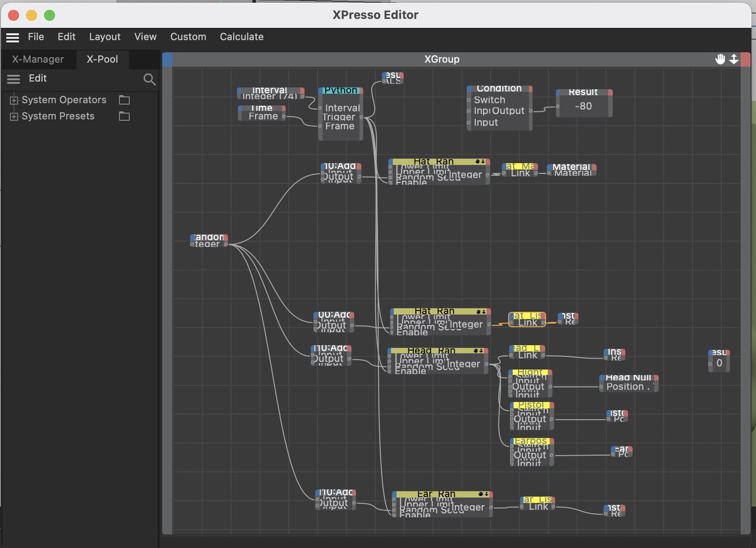
Task: Activate the zoom arrows icon in XGroup header
Action: (x=734, y=59)
